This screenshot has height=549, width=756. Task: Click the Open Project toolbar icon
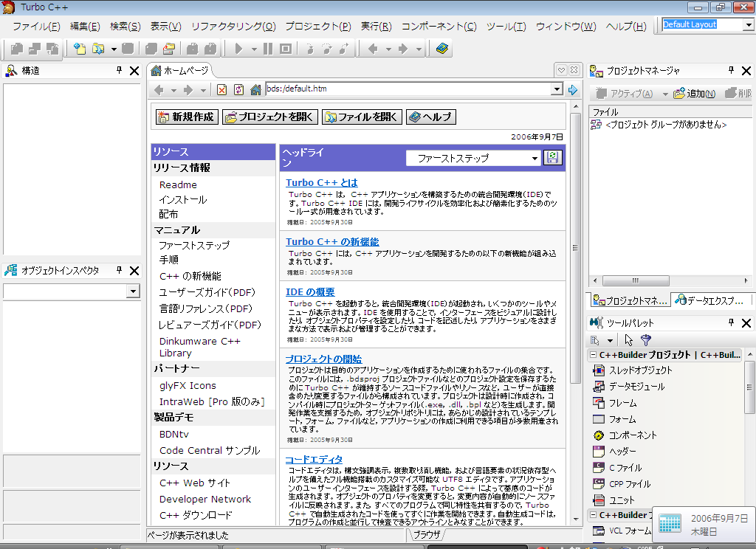169,49
